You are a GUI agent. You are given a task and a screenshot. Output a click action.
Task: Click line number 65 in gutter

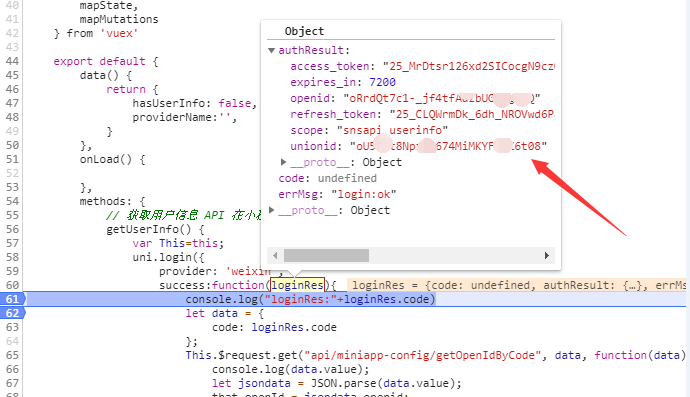(x=12, y=355)
